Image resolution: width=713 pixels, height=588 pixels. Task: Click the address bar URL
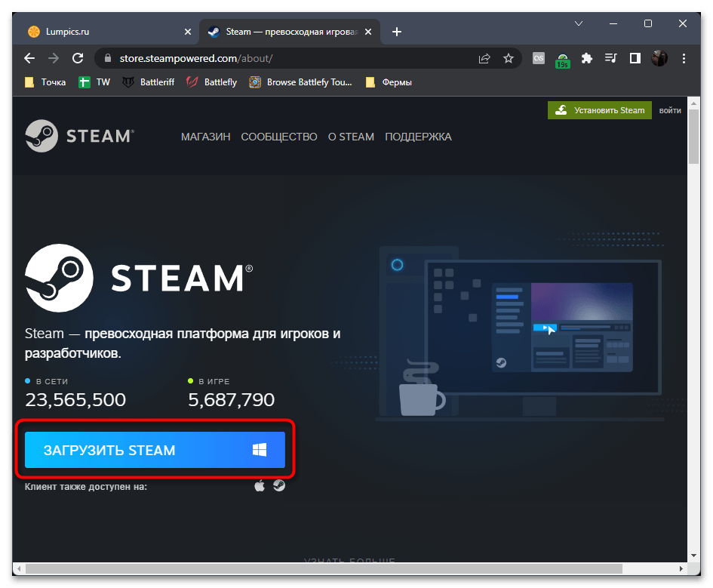click(196, 58)
